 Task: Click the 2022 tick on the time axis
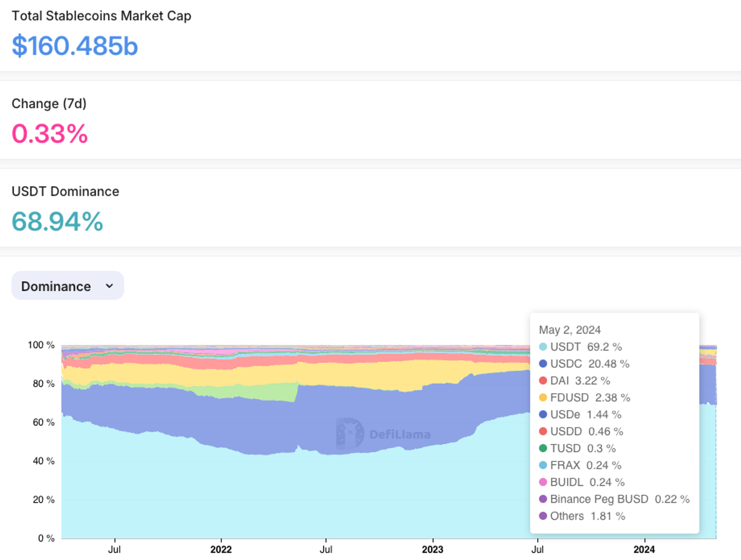click(221, 549)
